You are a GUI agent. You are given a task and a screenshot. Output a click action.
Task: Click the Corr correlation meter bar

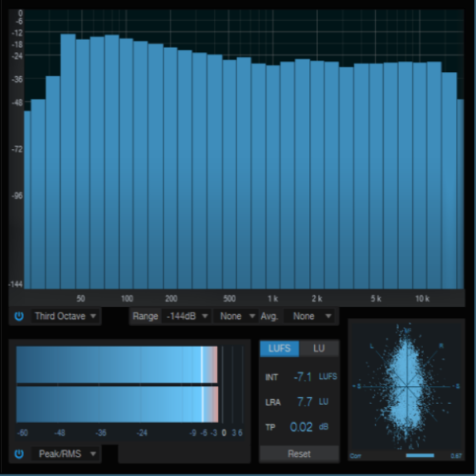pyautogui.click(x=420, y=455)
